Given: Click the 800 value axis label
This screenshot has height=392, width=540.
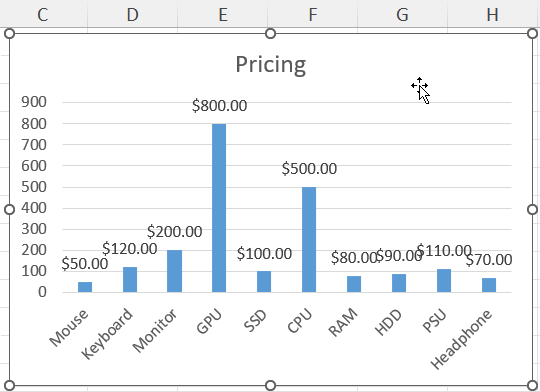Looking at the screenshot, I should coord(34,124).
